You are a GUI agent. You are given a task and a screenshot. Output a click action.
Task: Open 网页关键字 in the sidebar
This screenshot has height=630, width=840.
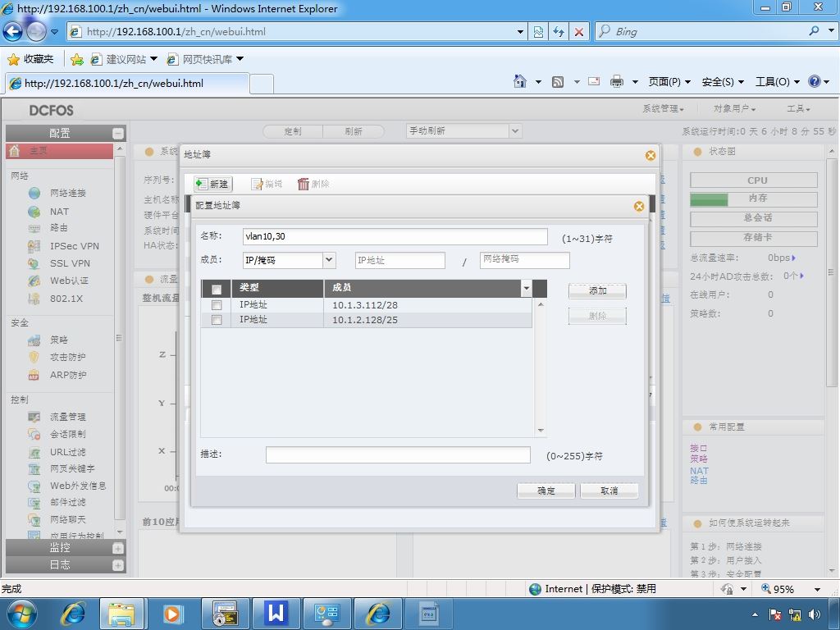[72, 468]
